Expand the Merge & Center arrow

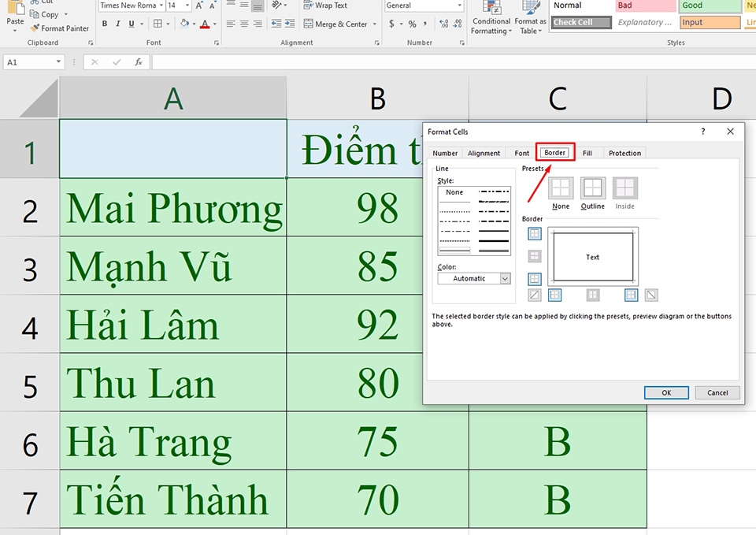(375, 24)
